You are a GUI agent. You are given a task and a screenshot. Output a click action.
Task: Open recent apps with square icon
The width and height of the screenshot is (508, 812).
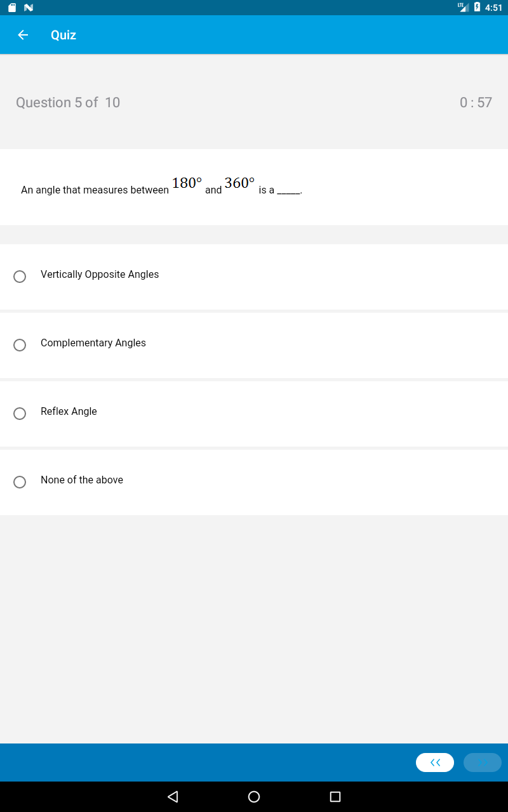(x=335, y=796)
